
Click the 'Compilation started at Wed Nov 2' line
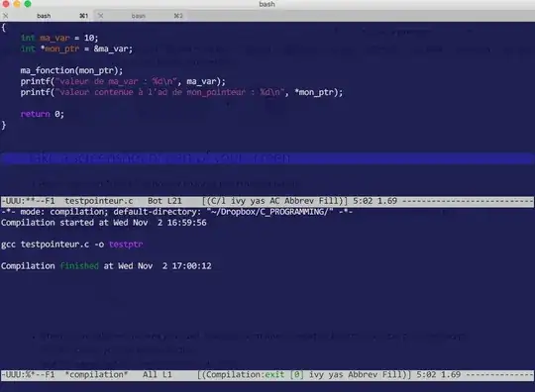(x=104, y=223)
